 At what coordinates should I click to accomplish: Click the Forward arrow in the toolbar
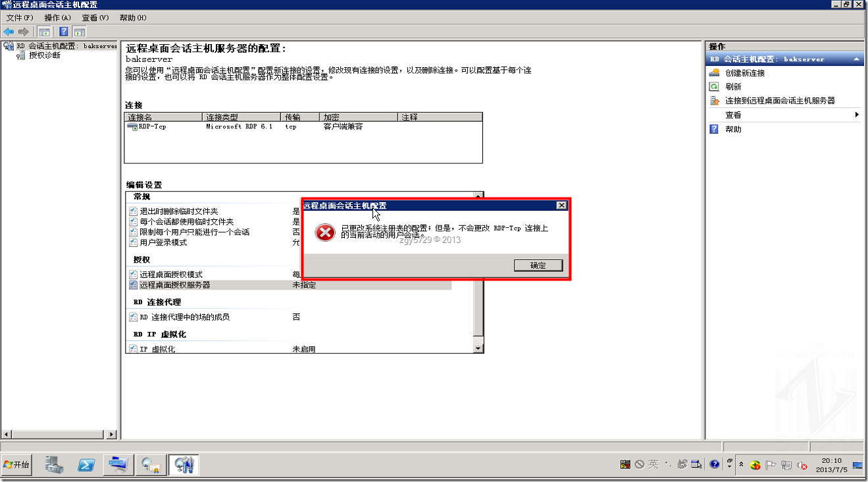click(x=24, y=32)
